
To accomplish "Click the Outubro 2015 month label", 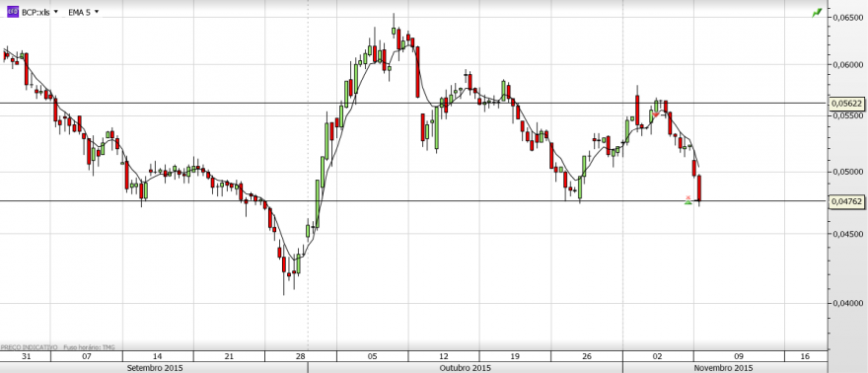I will [x=465, y=367].
